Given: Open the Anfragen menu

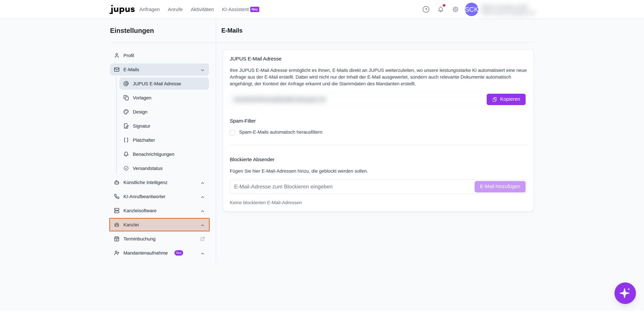Looking at the screenshot, I should coord(150,9).
